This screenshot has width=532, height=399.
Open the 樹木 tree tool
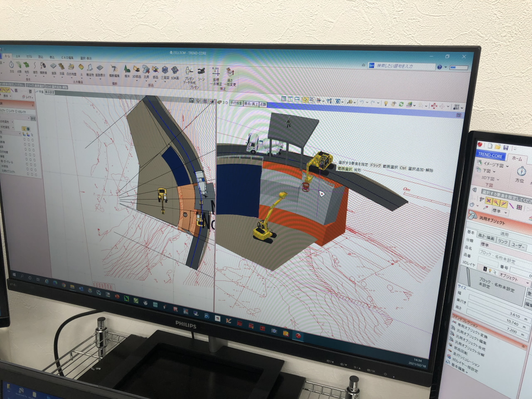[127, 70]
